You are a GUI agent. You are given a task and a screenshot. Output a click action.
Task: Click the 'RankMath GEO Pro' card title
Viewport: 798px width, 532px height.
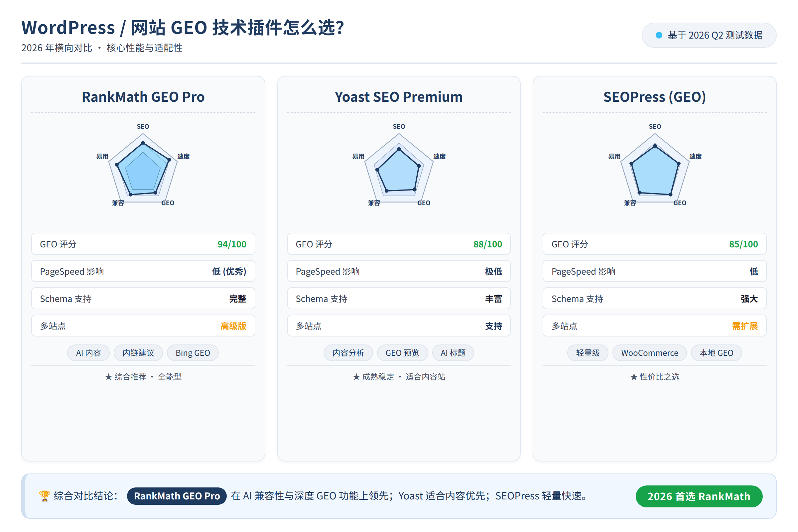[x=143, y=97]
